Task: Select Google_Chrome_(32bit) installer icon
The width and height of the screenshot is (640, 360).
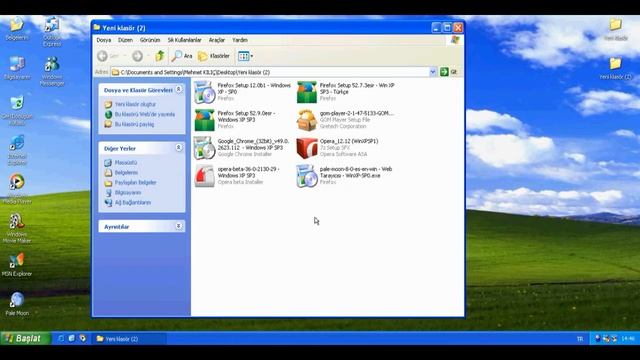Action: coord(204,147)
